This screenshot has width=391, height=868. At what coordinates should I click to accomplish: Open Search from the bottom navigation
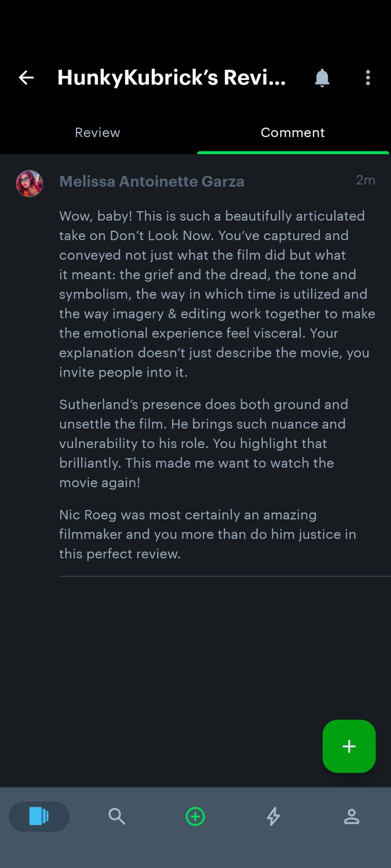(117, 816)
